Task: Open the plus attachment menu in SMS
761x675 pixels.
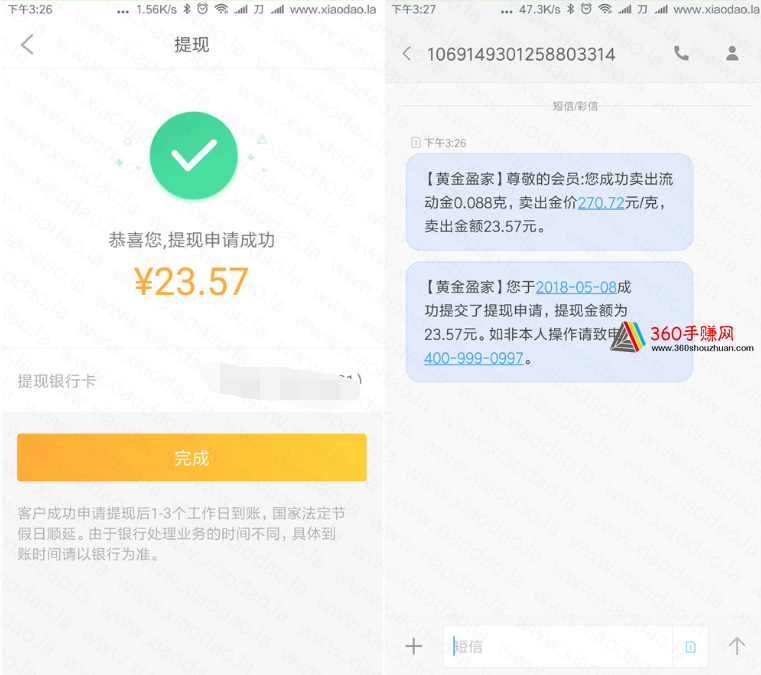Action: [414, 646]
